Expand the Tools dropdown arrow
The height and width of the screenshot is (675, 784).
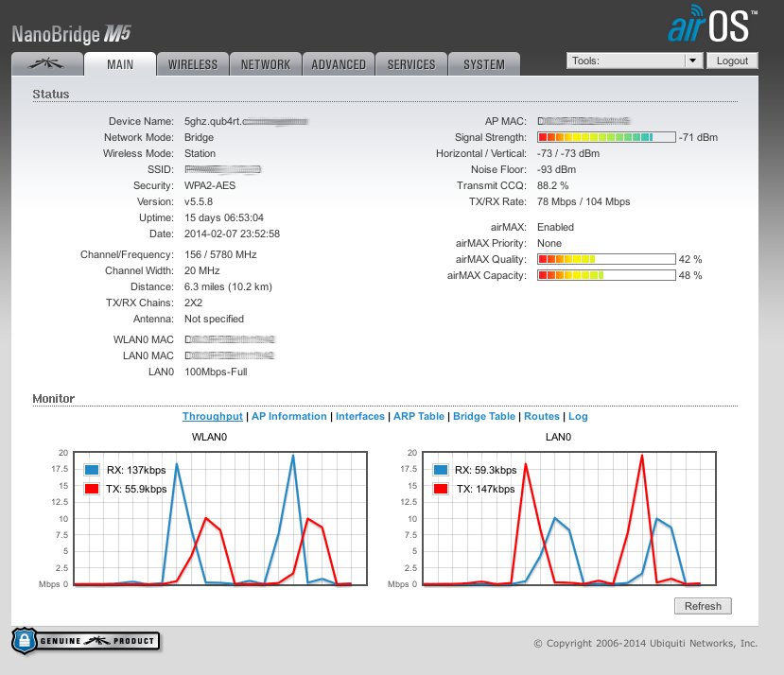click(x=692, y=61)
